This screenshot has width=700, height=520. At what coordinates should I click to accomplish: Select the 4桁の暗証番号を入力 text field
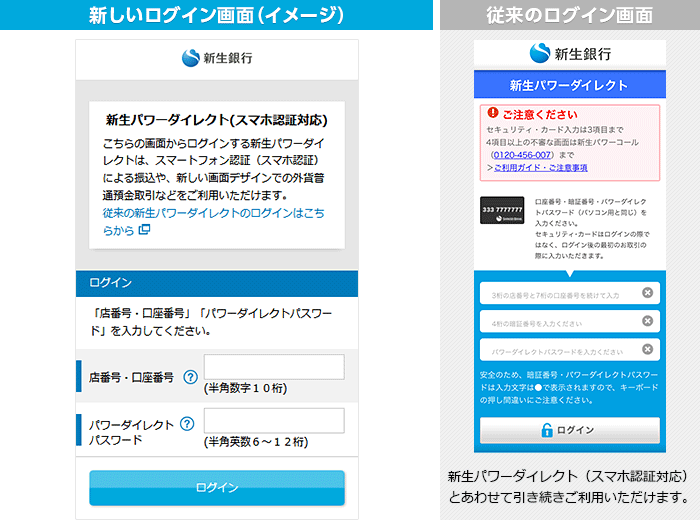click(557, 321)
